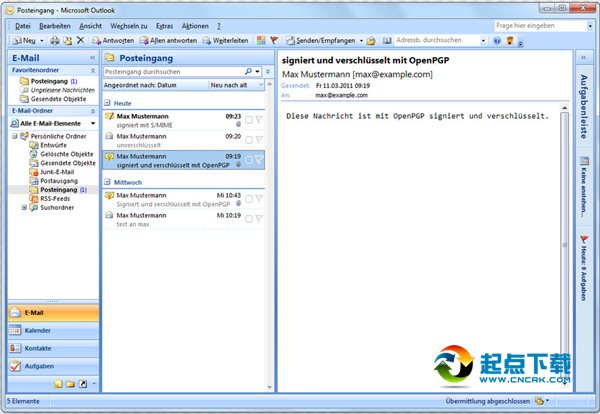Click the categorize colored squares icon
Screen dimensions: 600x414
[x=261, y=41]
